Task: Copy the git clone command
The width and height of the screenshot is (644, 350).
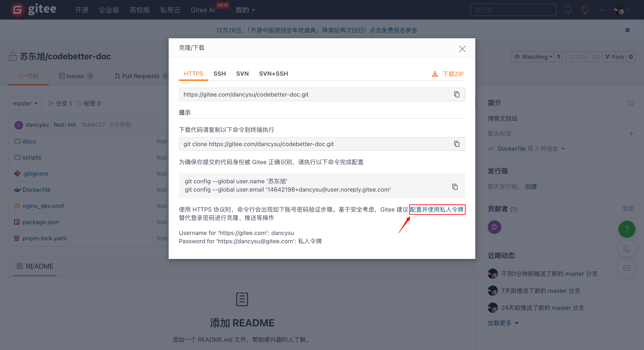Action: (457, 144)
